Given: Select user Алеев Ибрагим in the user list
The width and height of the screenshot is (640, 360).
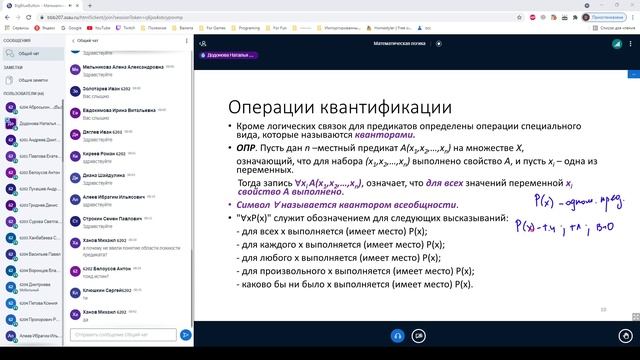Looking at the screenshot, I should (x=32, y=336).
